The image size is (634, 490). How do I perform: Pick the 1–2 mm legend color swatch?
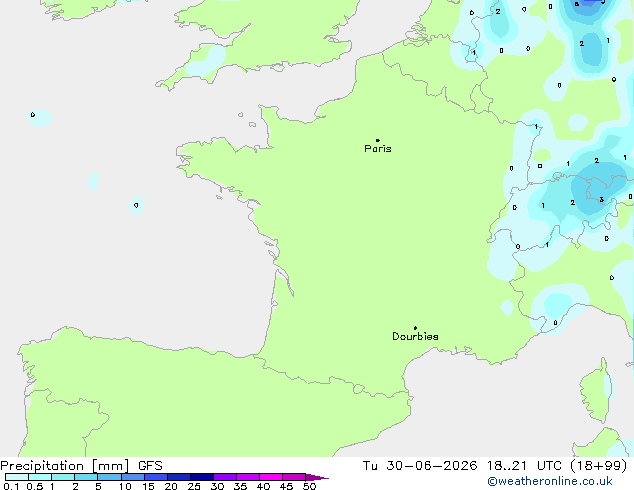coord(63,477)
